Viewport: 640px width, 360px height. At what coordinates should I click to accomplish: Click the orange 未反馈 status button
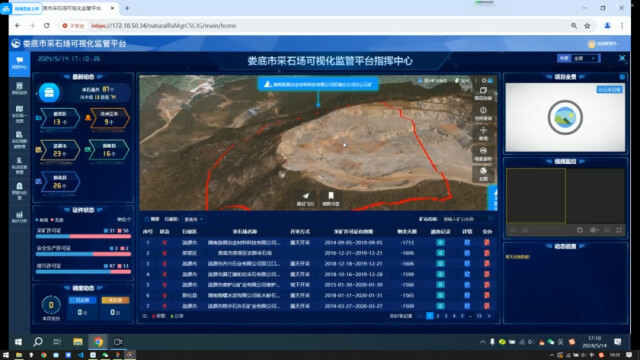pos(115,300)
